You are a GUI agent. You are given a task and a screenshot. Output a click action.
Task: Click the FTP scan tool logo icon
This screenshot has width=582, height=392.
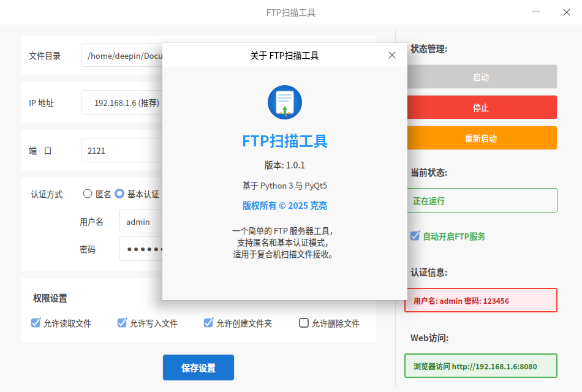[x=285, y=102]
